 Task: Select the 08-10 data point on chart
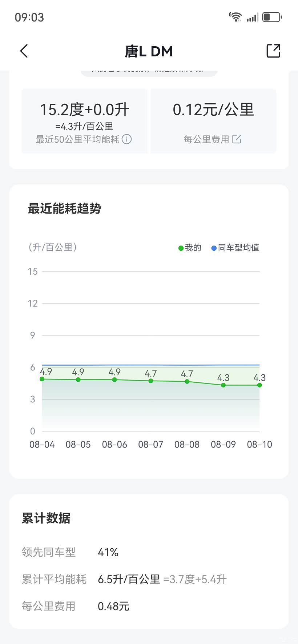click(259, 385)
